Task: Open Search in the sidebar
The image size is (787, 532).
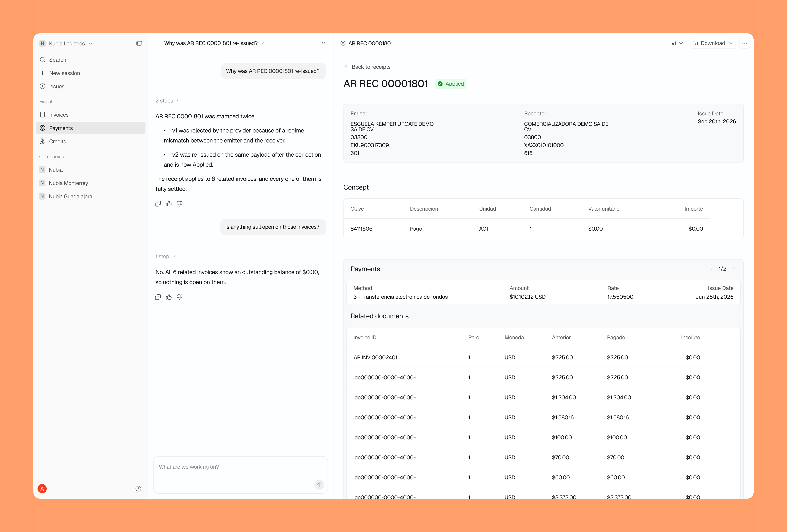Action: [x=90, y=60]
